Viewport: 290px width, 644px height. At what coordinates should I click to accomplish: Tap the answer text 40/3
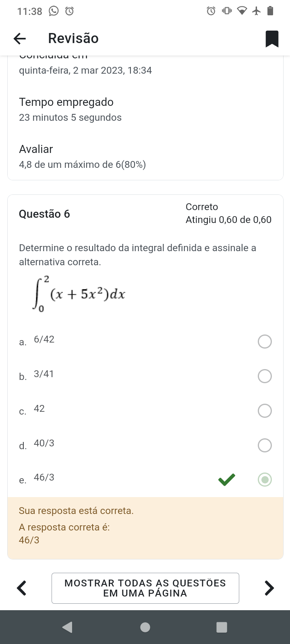click(x=44, y=443)
